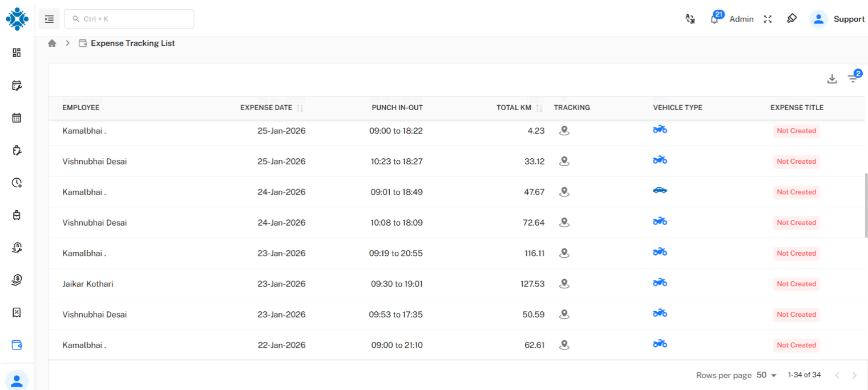The height and width of the screenshot is (390, 868).
Task: Click 10:23 to 18:27 punch time
Action: click(x=397, y=162)
